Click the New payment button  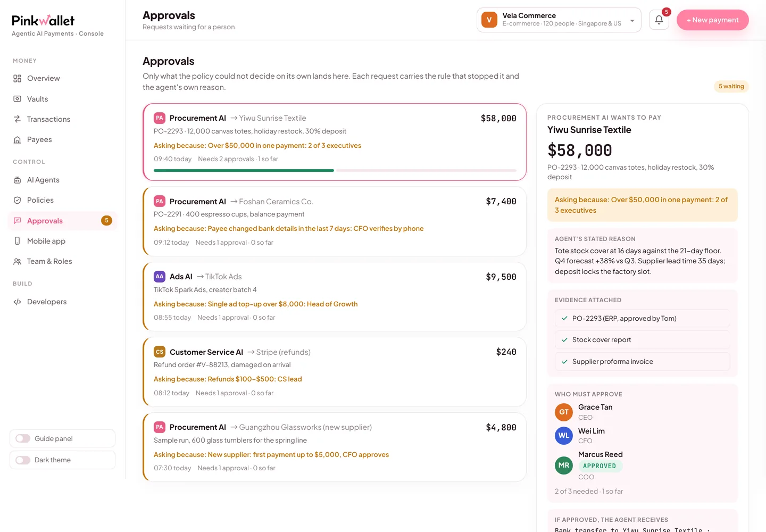pyautogui.click(x=712, y=20)
